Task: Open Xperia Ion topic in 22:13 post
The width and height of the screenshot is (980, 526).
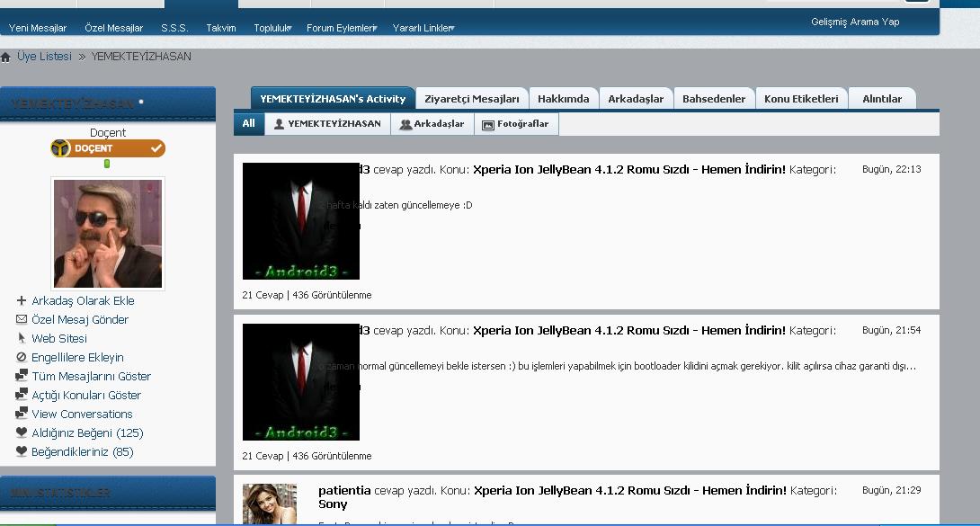Action: coord(628,169)
